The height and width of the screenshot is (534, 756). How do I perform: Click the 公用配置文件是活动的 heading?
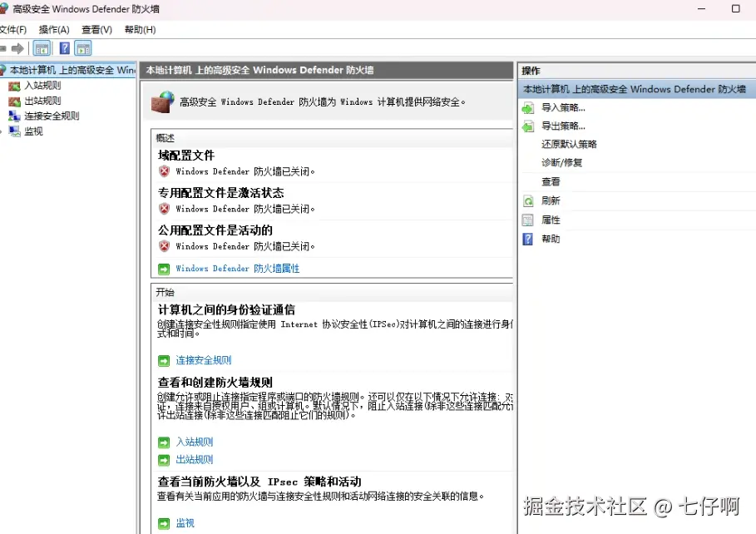pyautogui.click(x=215, y=230)
